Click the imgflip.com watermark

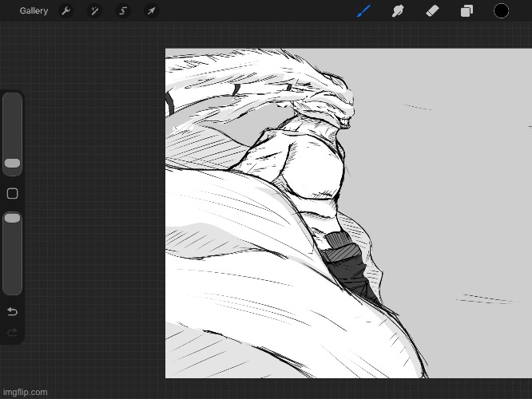click(x=25, y=392)
